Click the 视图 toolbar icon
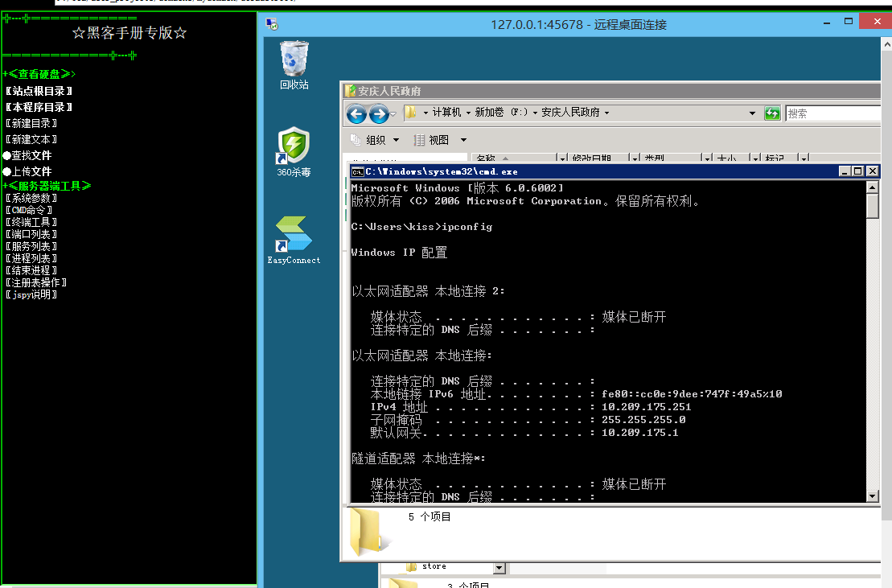The height and width of the screenshot is (588, 892). 419,140
